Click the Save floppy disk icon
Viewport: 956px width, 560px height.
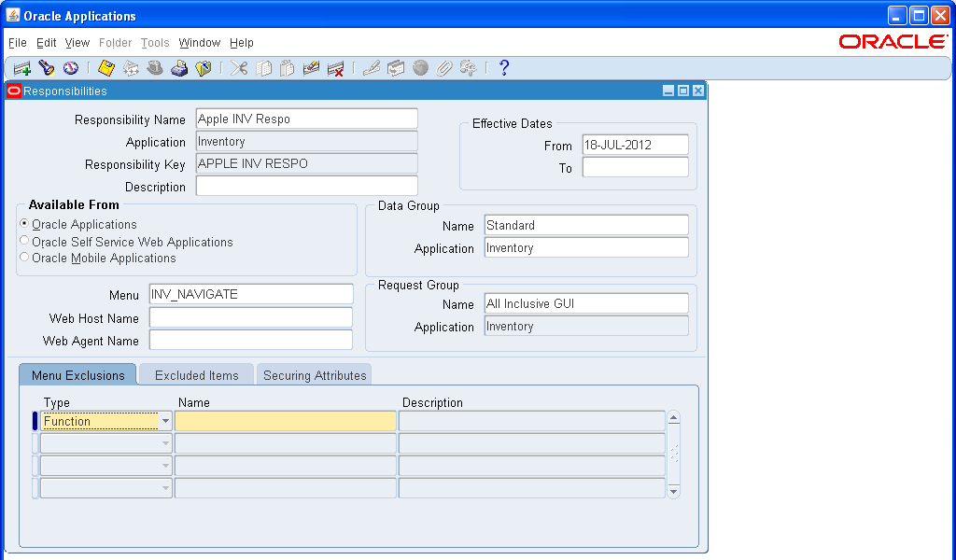pyautogui.click(x=105, y=67)
